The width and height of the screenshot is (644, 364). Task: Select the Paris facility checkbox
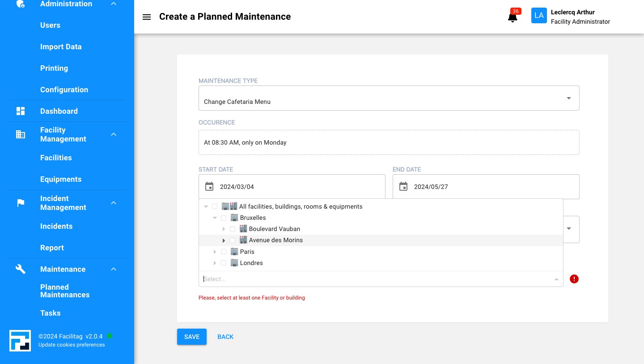(224, 252)
